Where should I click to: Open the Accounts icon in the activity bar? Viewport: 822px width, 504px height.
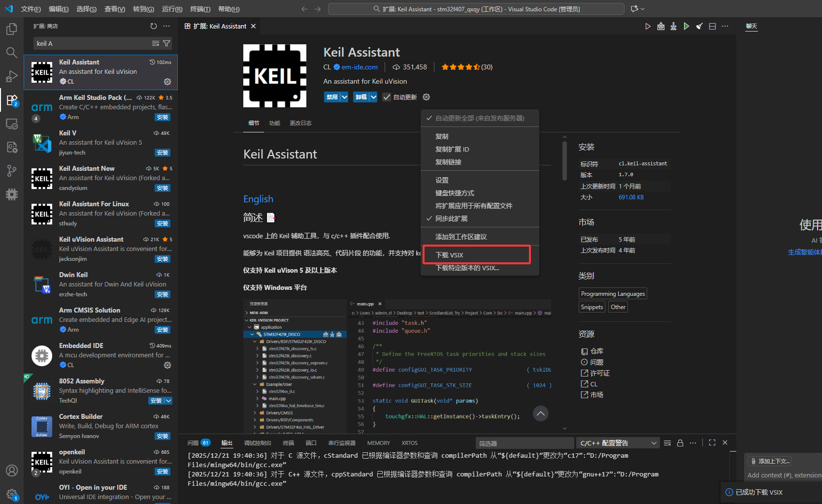(x=12, y=471)
